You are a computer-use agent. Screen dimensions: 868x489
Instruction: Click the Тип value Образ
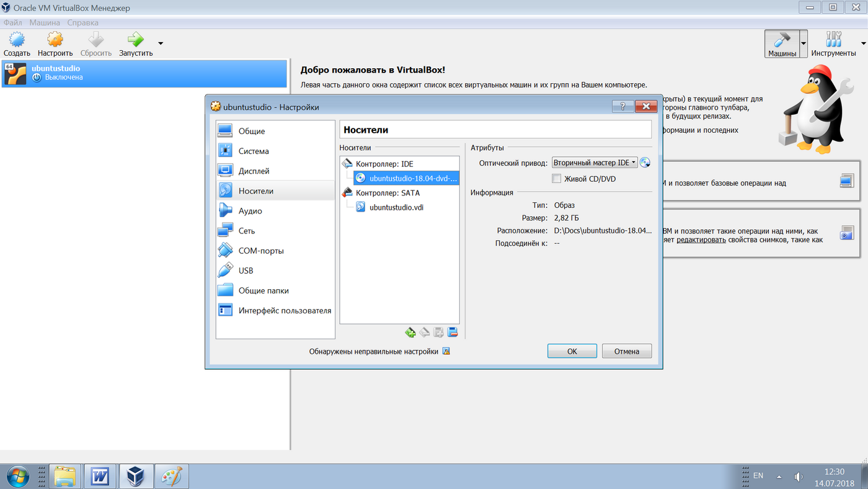(x=564, y=205)
